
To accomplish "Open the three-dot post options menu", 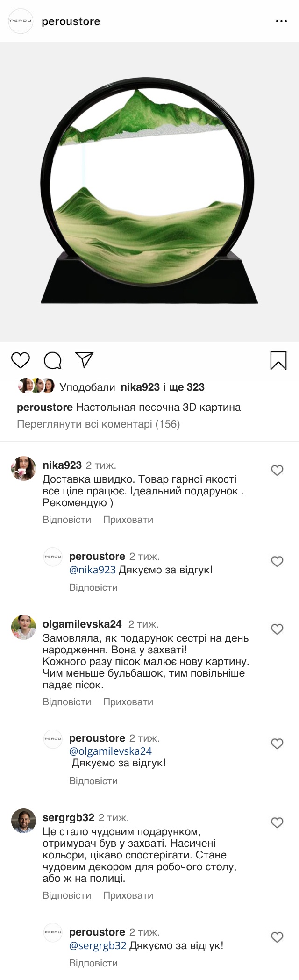I will tap(281, 21).
